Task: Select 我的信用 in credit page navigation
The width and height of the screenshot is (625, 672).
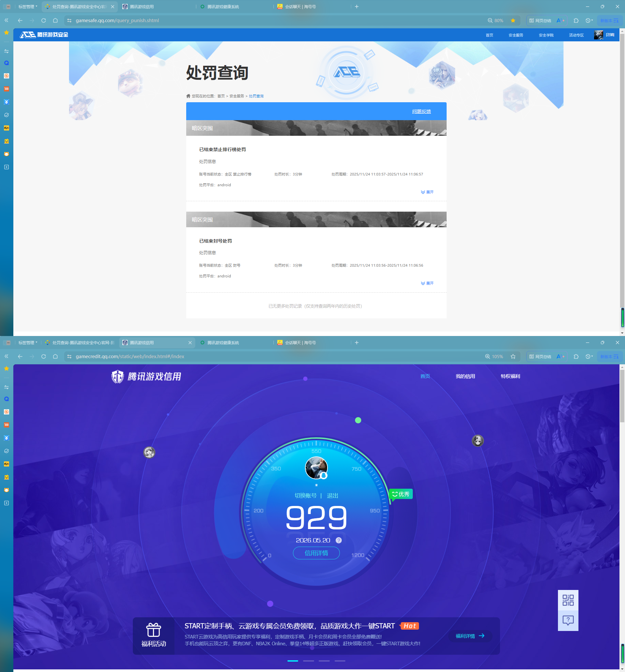Action: coord(465,377)
